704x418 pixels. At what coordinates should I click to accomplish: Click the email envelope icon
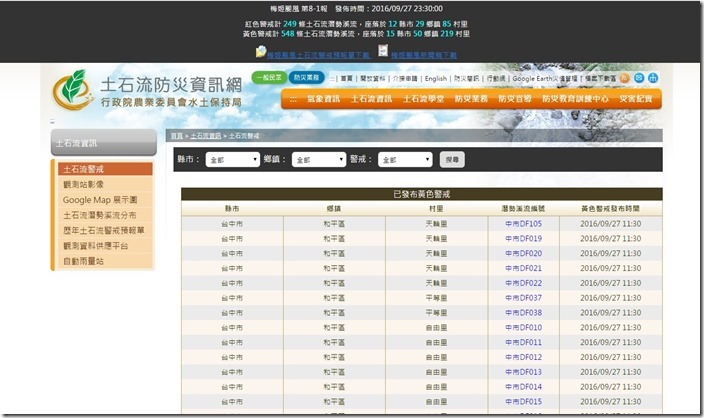639,78
